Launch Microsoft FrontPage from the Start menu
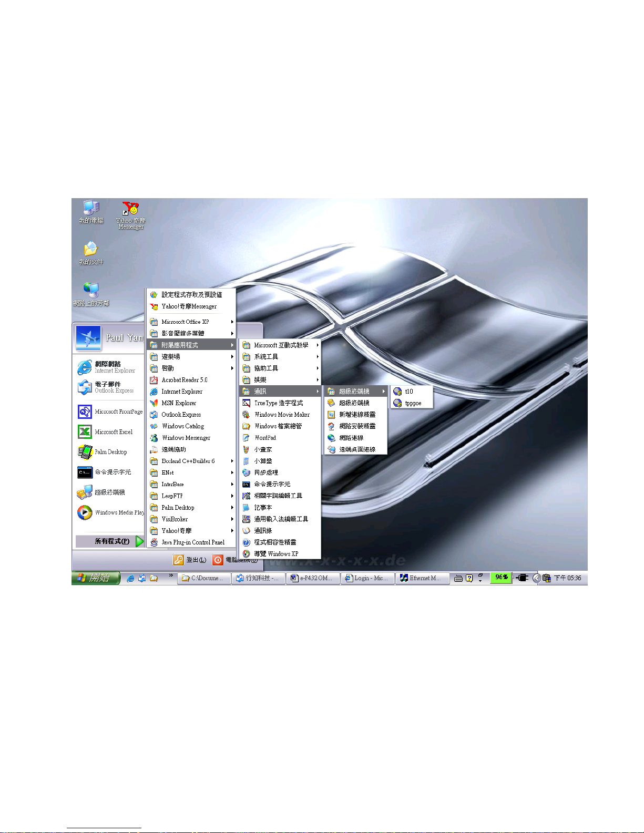The height and width of the screenshot is (833, 644). 110,412
